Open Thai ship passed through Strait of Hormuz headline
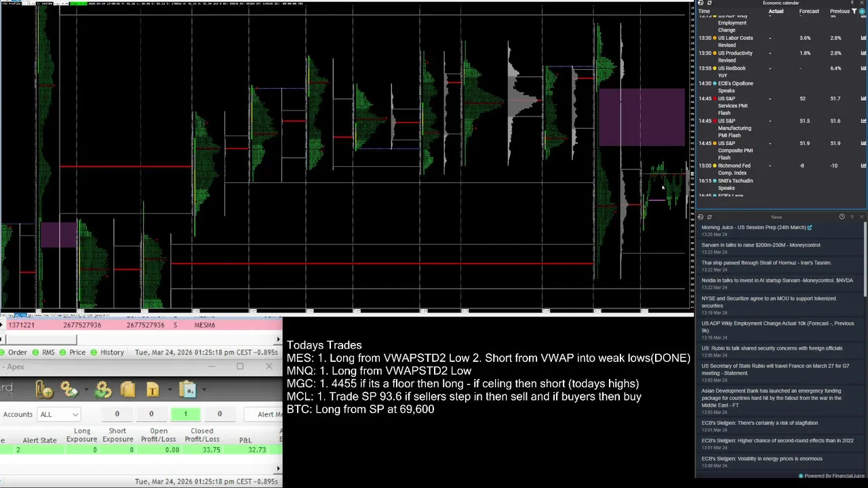Screen dimensions: 868x488 tap(766, 263)
